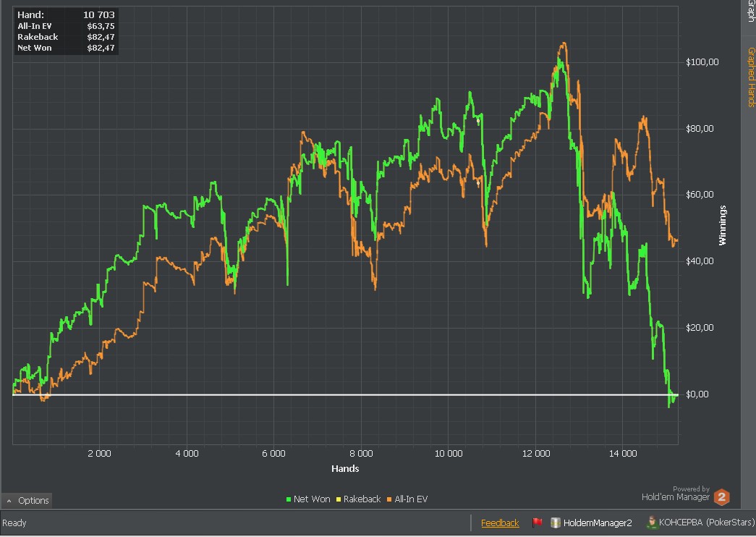Open the Feedback link
This screenshot has height=537, width=756.
(x=500, y=523)
